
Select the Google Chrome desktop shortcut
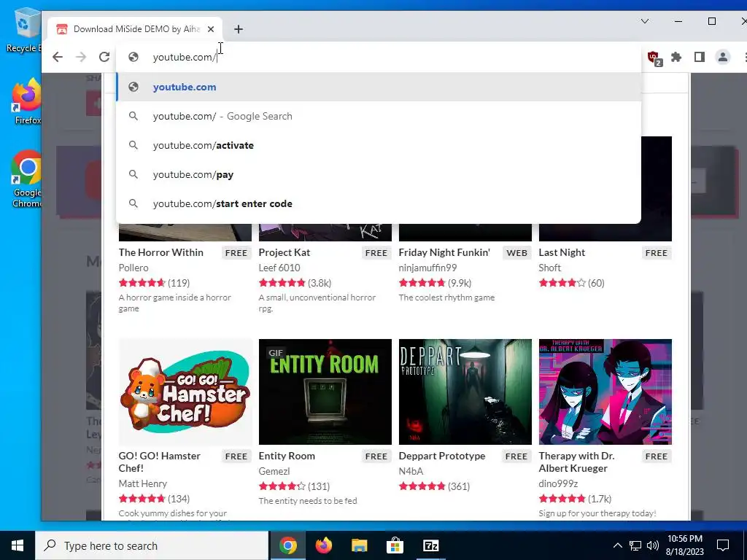click(27, 179)
